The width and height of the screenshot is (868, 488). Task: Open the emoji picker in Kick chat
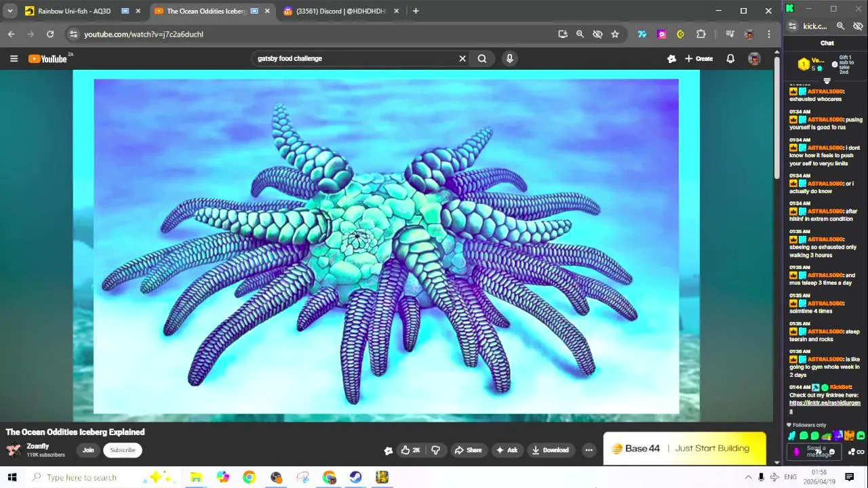[x=833, y=452]
